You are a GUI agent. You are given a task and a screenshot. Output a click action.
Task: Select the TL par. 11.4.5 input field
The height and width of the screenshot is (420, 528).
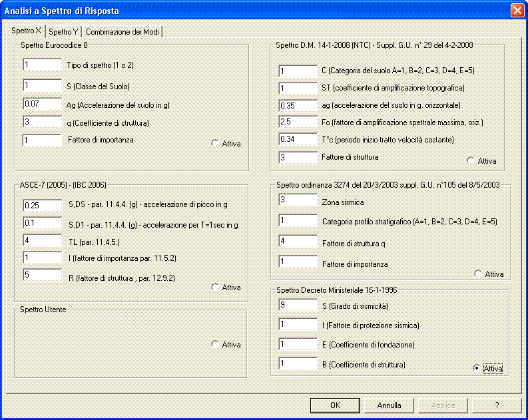tap(42, 240)
